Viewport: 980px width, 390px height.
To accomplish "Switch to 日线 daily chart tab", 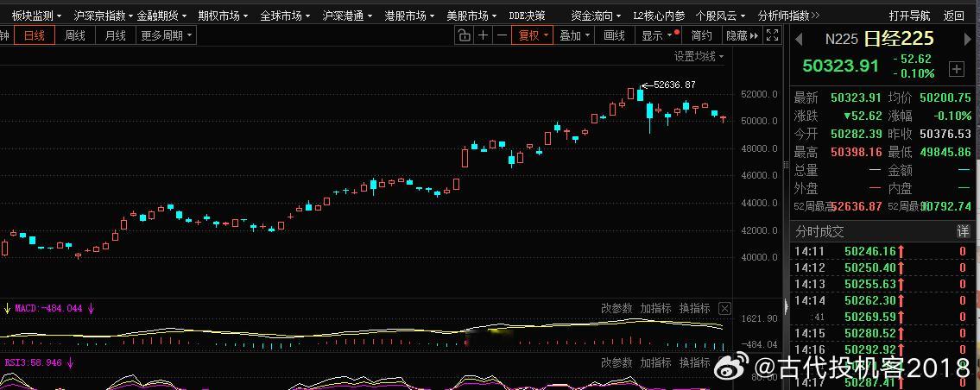I will (35, 35).
